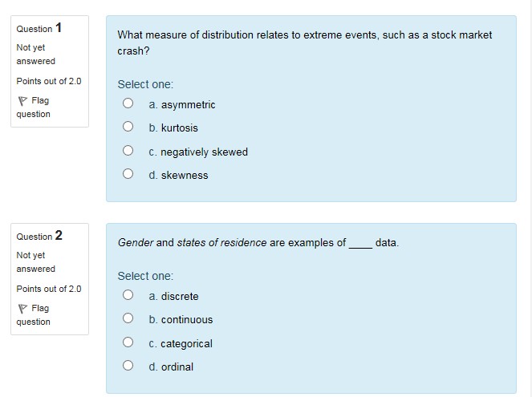Click the 'Question 1' heading in the sidebar
Viewport: 532px width, 397px height.
(39, 29)
